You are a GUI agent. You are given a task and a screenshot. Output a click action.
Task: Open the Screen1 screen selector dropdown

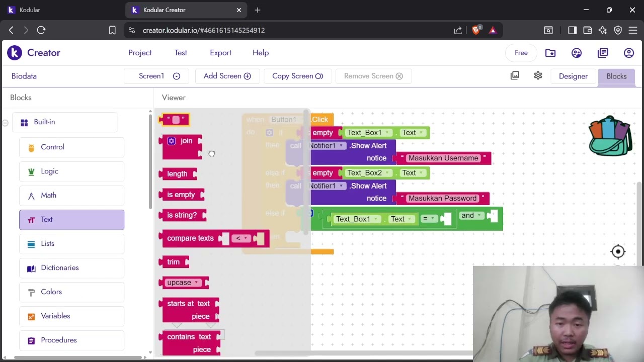156,76
